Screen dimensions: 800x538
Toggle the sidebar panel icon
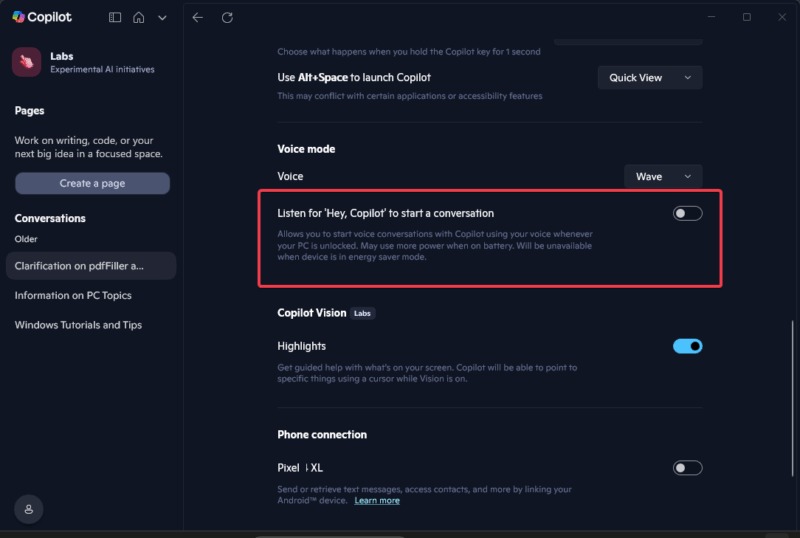[x=115, y=17]
